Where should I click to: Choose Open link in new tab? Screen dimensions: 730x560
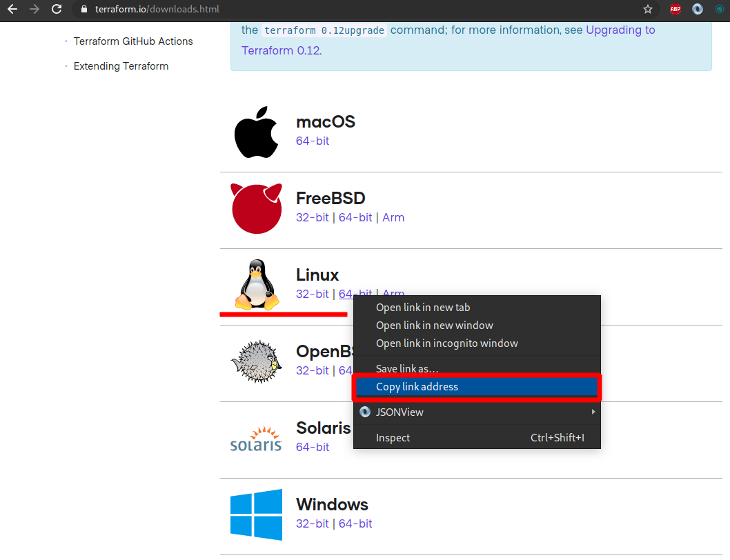(x=477, y=307)
